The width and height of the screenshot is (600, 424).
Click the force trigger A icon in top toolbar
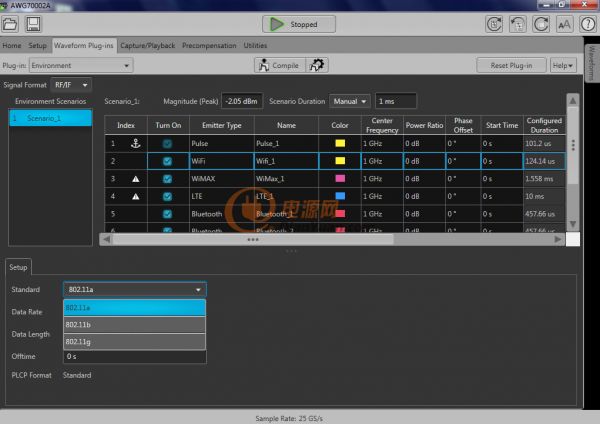(494, 24)
